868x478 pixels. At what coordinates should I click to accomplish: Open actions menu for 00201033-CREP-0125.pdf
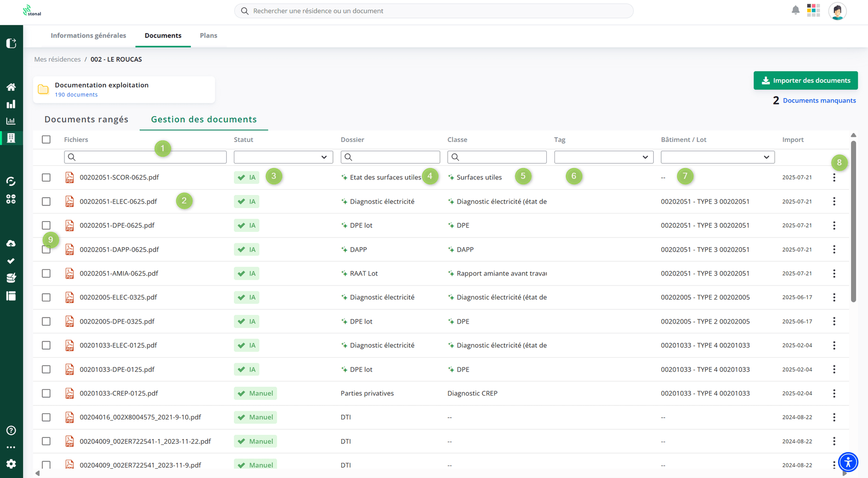click(834, 393)
